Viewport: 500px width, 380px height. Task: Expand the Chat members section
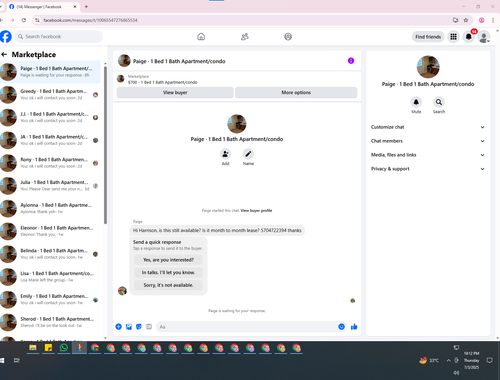(x=428, y=141)
